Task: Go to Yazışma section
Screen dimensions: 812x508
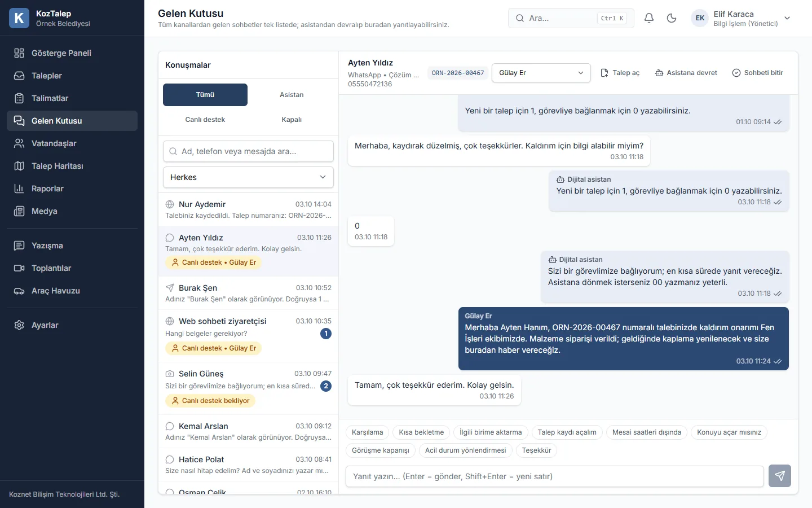Action: coord(72,246)
